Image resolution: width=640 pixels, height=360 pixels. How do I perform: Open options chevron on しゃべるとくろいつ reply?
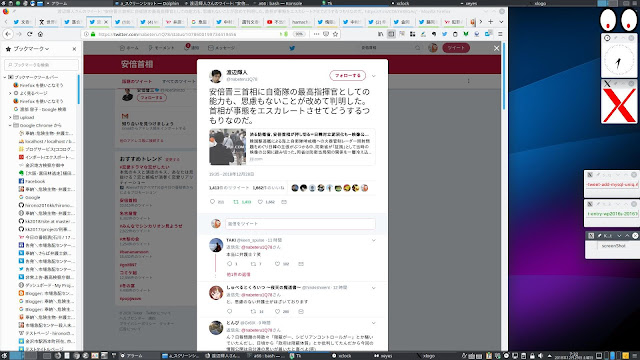[373, 288]
